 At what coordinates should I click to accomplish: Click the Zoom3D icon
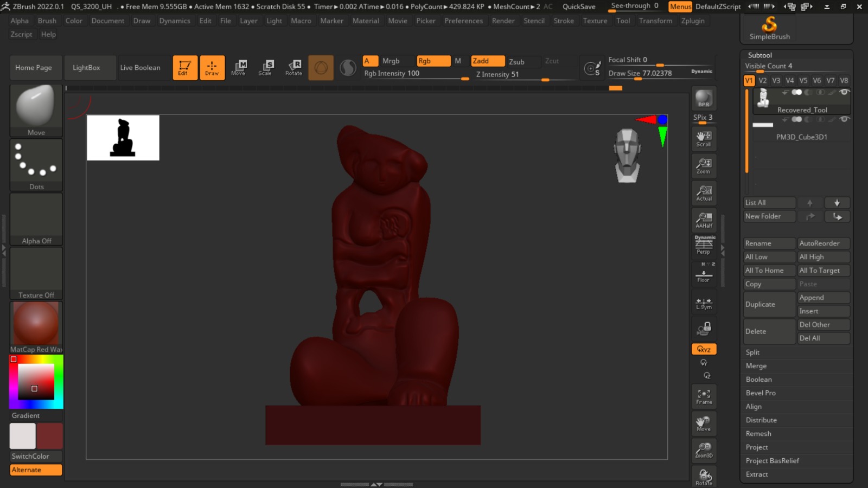[x=704, y=451]
